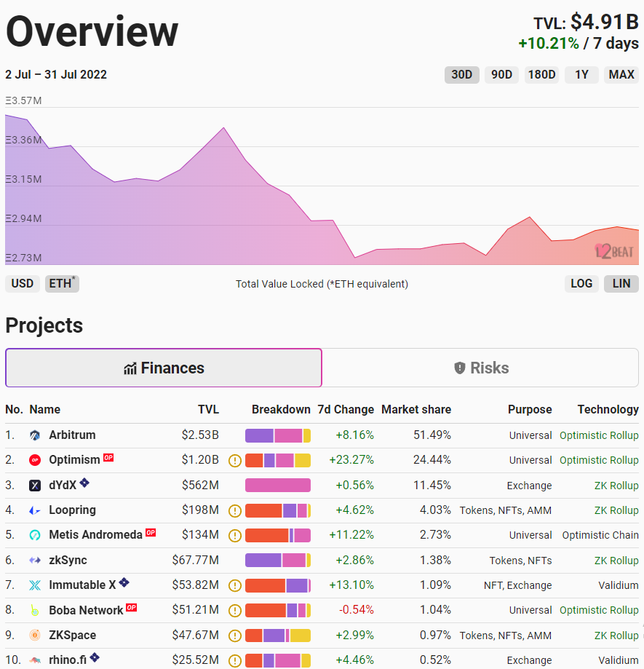Click the warning icon in Optimism row
This screenshot has height=669, width=644.
[234, 460]
